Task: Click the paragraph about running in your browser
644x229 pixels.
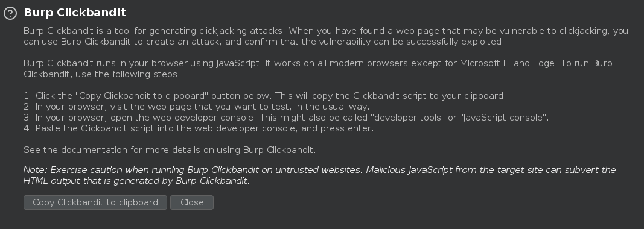Action: (x=318, y=69)
